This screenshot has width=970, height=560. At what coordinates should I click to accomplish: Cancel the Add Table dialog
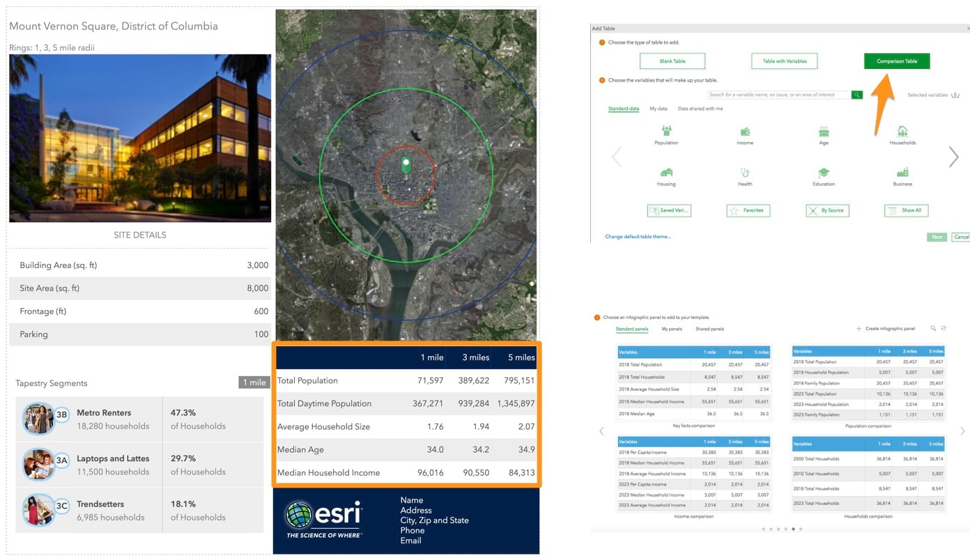point(961,237)
